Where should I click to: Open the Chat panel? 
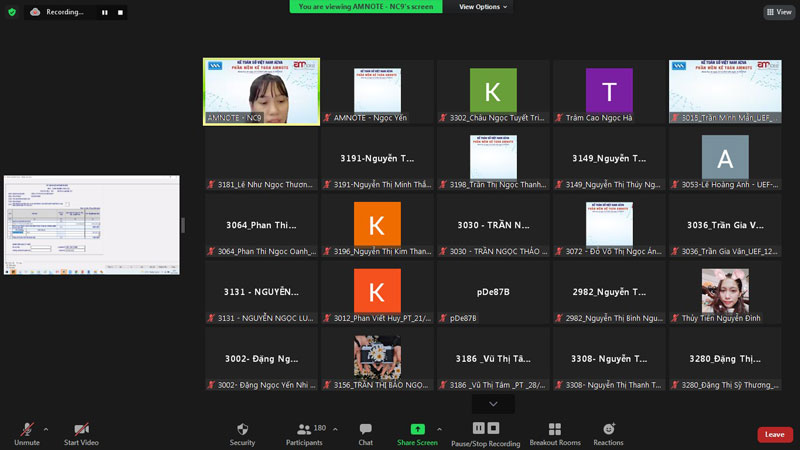click(x=365, y=431)
